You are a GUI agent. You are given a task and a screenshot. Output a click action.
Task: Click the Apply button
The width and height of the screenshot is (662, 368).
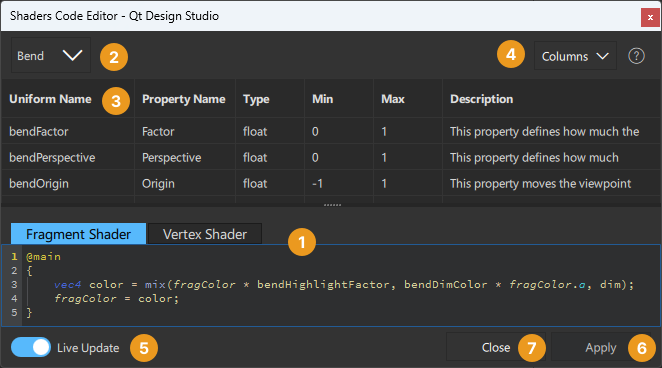(x=601, y=347)
